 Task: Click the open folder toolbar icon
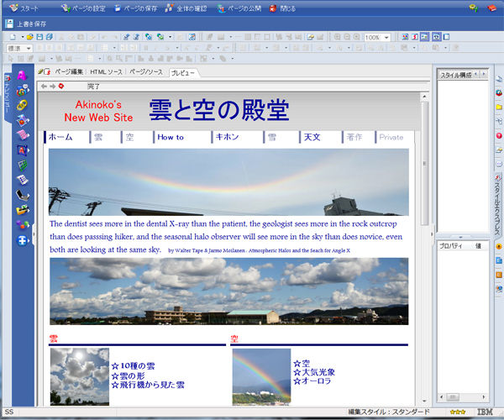tap(30, 37)
